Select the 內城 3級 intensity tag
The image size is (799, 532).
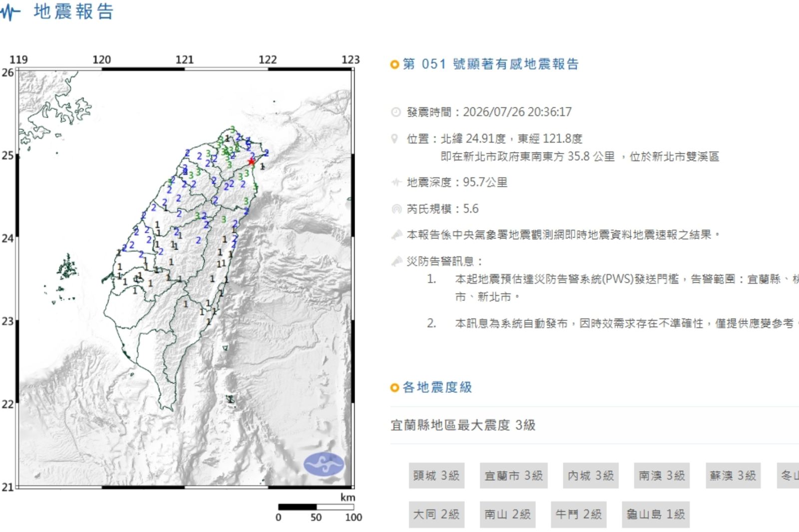coord(591,476)
